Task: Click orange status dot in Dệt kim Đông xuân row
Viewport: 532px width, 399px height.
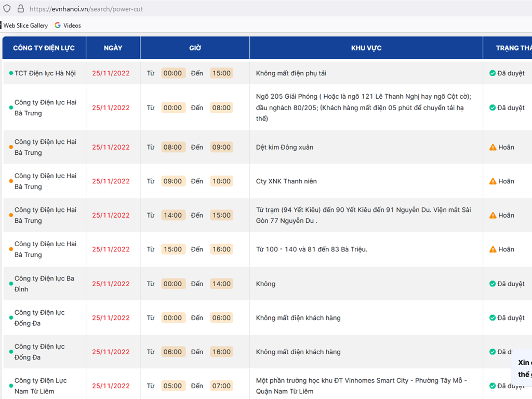Action: (11, 147)
